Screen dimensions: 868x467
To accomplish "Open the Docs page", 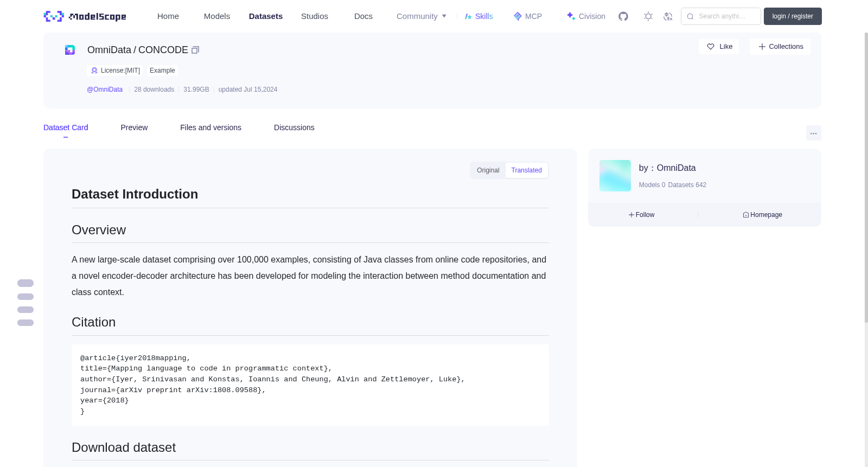I will (363, 16).
